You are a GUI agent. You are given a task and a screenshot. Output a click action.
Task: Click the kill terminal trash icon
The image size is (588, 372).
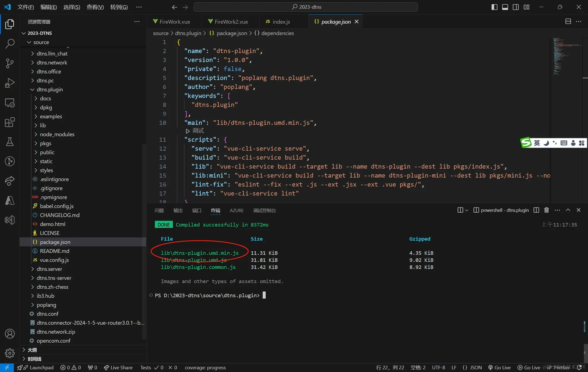(x=546, y=210)
